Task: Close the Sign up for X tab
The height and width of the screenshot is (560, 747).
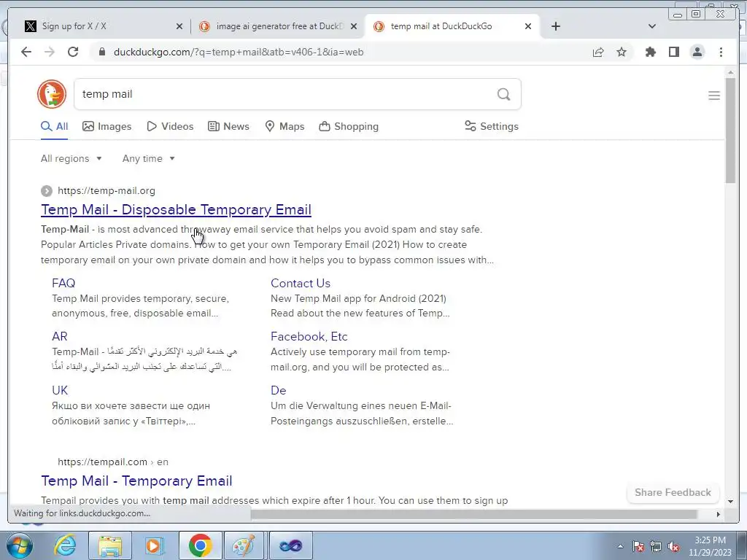Action: click(179, 26)
